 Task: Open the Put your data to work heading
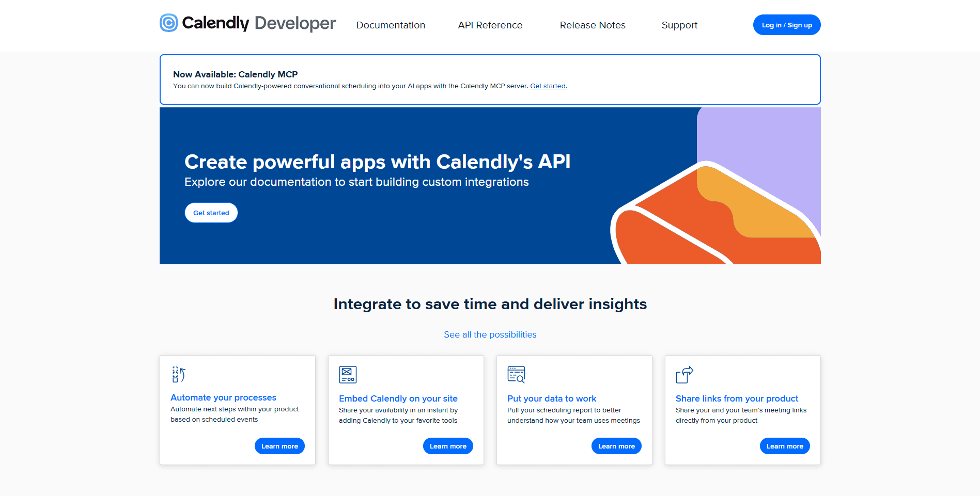coord(552,398)
